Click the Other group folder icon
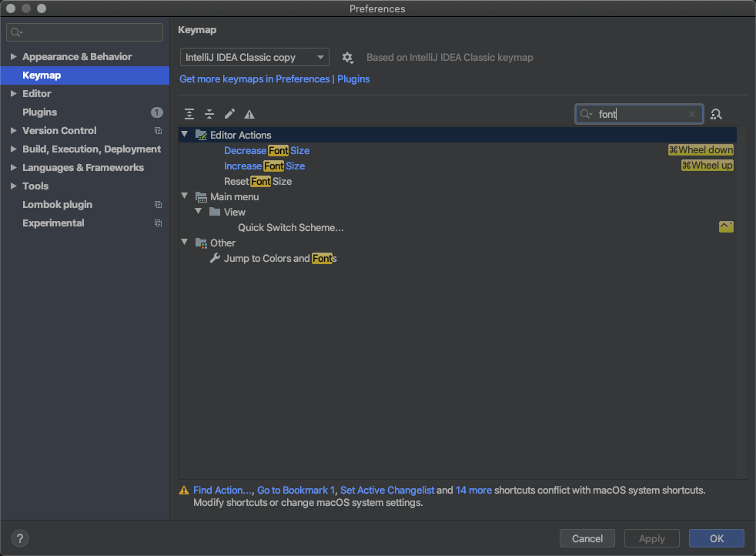The width and height of the screenshot is (756, 556). pyautogui.click(x=201, y=243)
